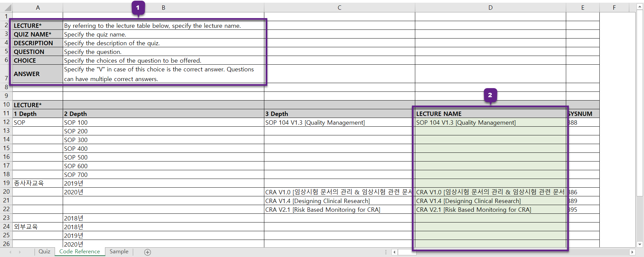This screenshot has width=644, height=257.
Task: Open the Sample sheet tab
Action: (119, 252)
